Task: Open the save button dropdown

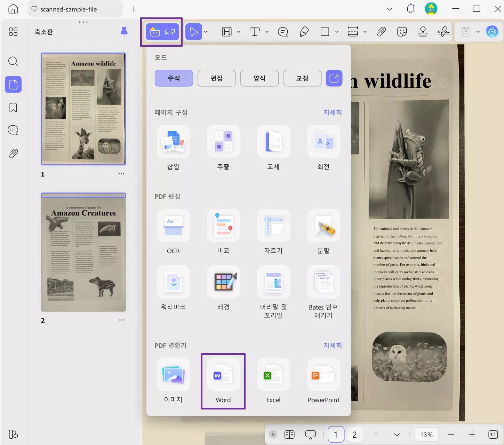Action: coord(477,31)
